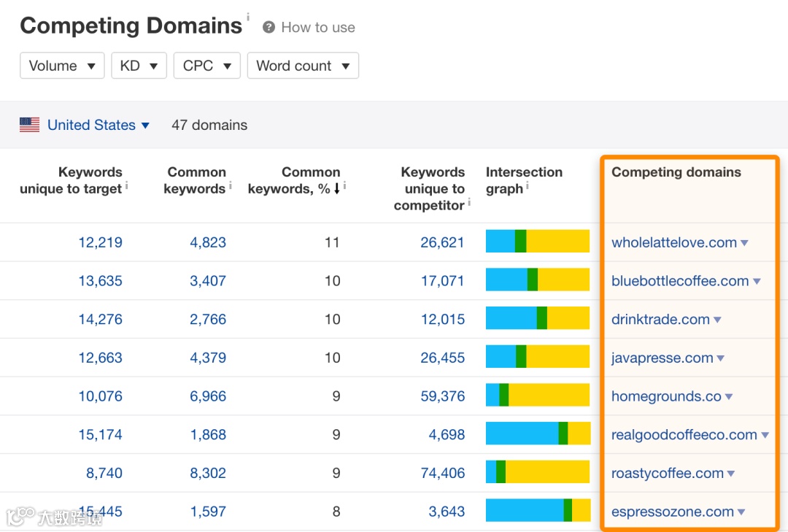788x532 pixels.
Task: Click the 3,643 competitor keywords value
Action: tap(447, 512)
